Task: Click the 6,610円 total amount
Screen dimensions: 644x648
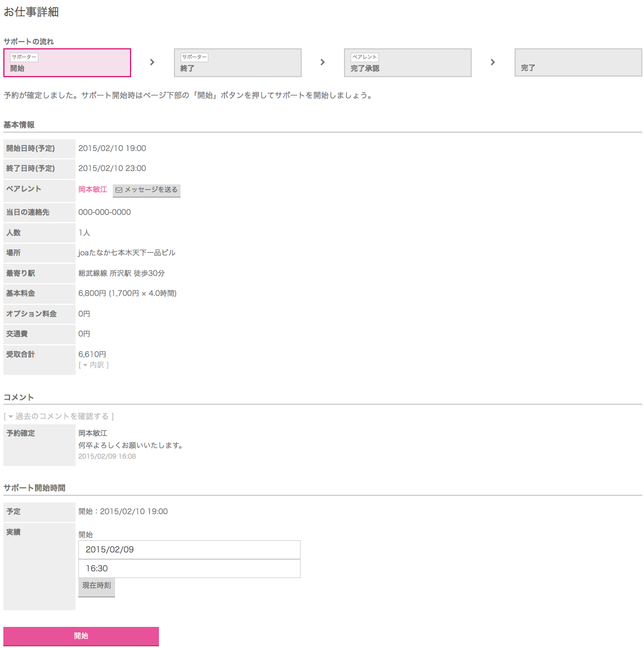Action: [x=92, y=354]
